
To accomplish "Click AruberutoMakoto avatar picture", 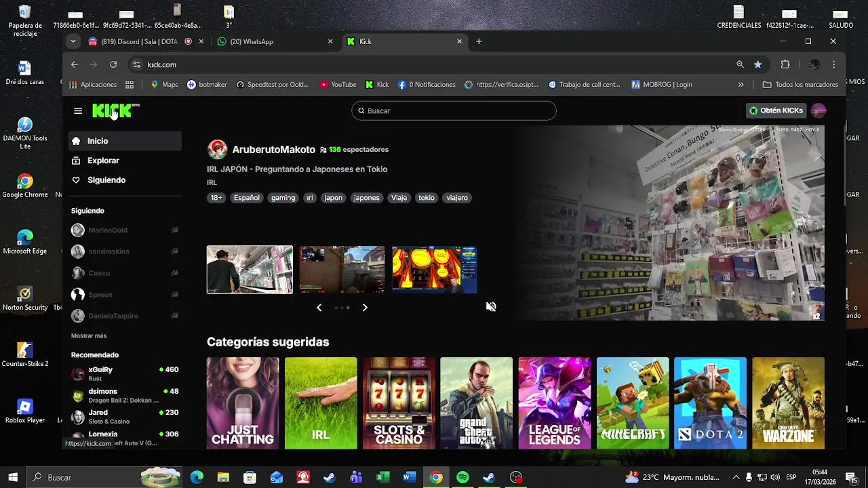I will tap(218, 150).
